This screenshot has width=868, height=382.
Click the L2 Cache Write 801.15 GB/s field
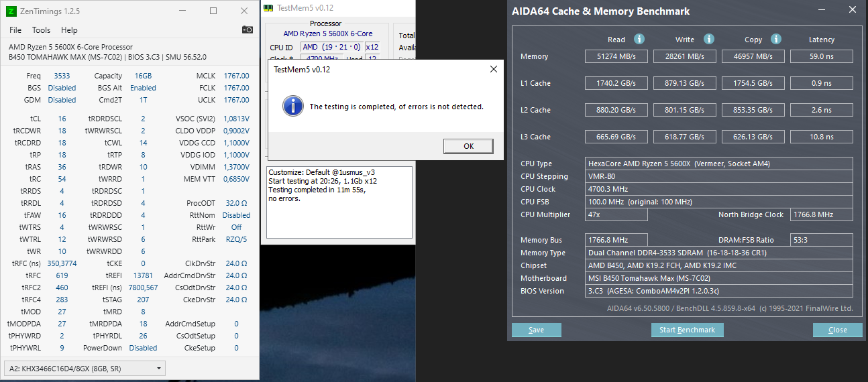point(685,110)
